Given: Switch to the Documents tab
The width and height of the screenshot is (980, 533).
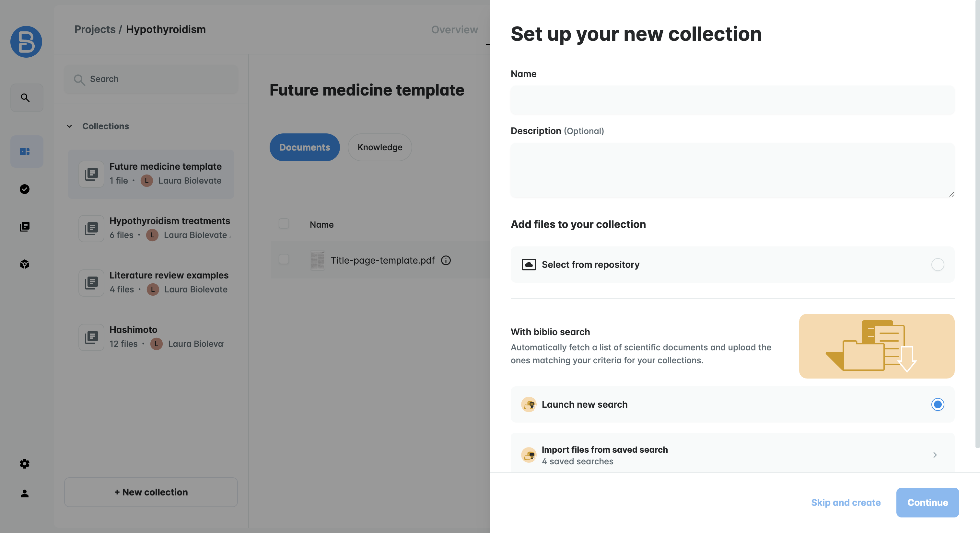Looking at the screenshot, I should [304, 147].
